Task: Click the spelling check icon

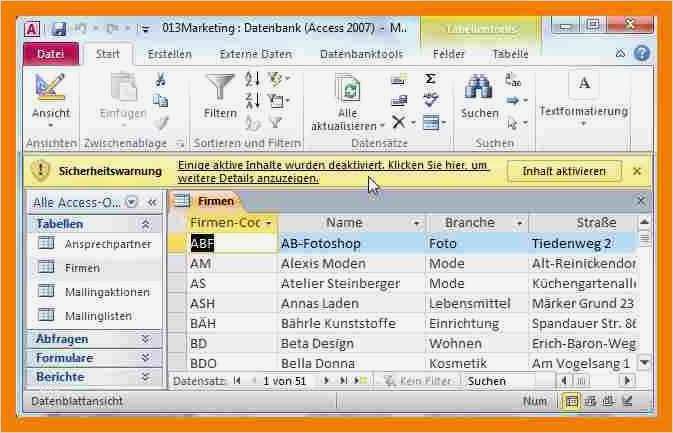Action: pos(430,100)
